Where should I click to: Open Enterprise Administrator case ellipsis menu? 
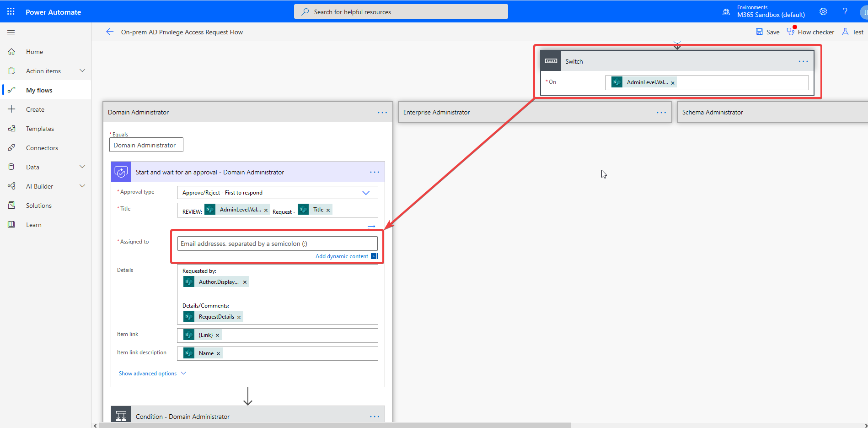[x=661, y=113]
